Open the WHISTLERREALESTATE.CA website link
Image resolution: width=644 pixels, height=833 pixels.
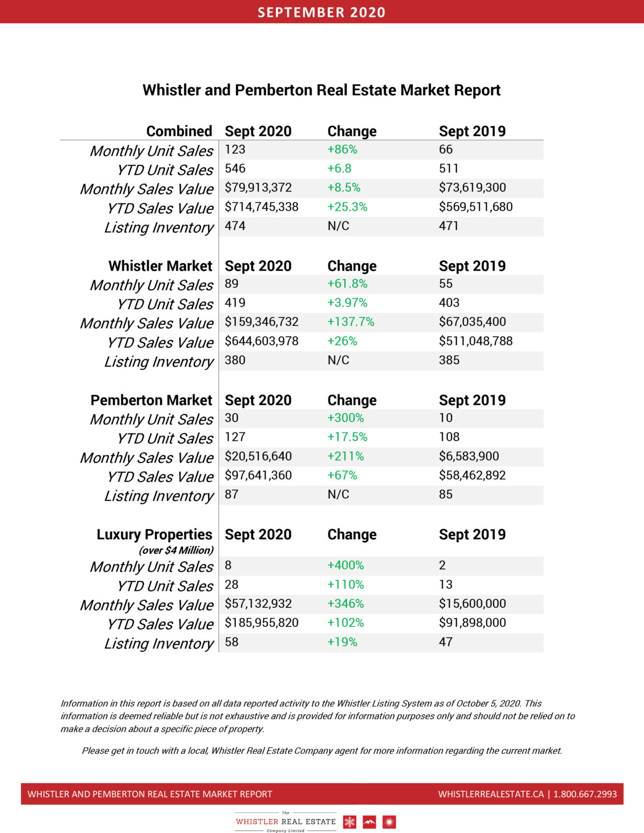pos(491,794)
